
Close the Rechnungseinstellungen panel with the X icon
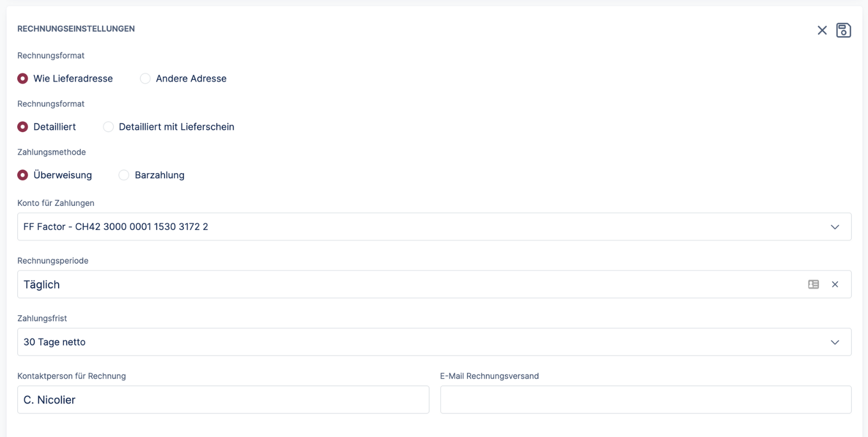click(x=822, y=30)
